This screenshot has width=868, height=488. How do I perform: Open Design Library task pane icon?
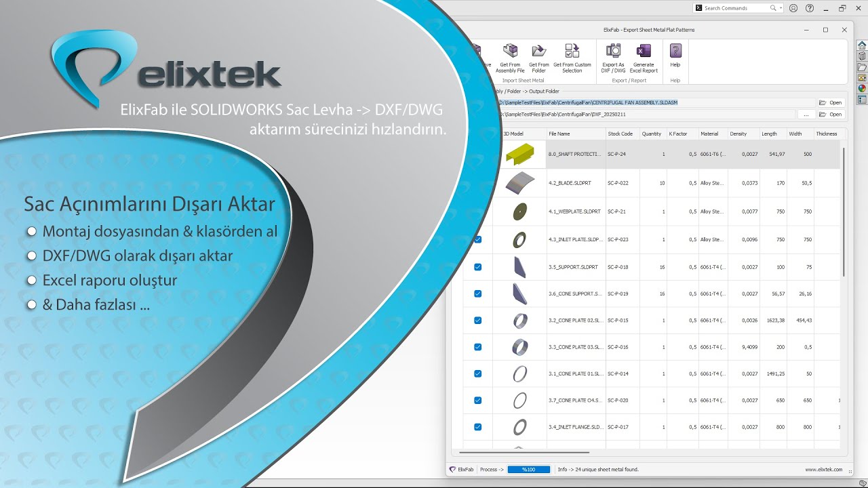862,56
